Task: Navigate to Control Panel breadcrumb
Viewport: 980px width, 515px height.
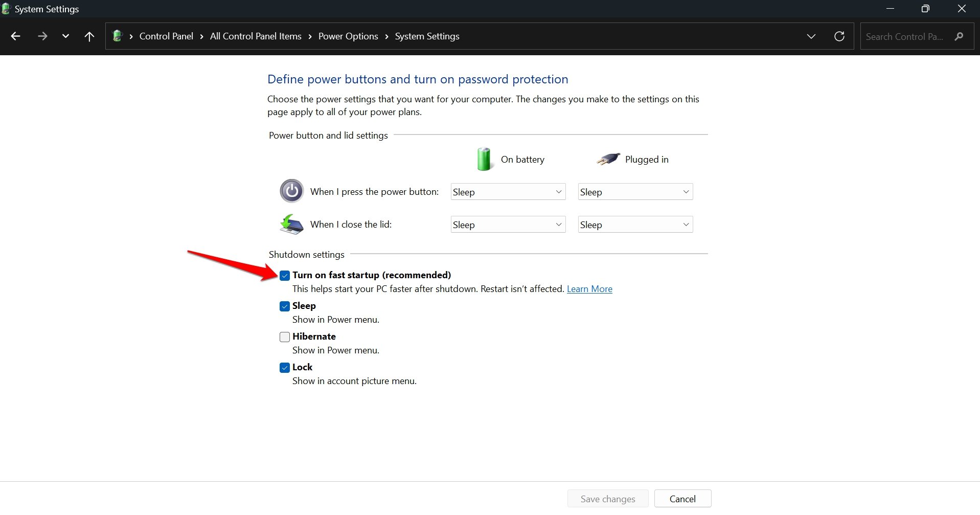Action: pyautogui.click(x=166, y=36)
